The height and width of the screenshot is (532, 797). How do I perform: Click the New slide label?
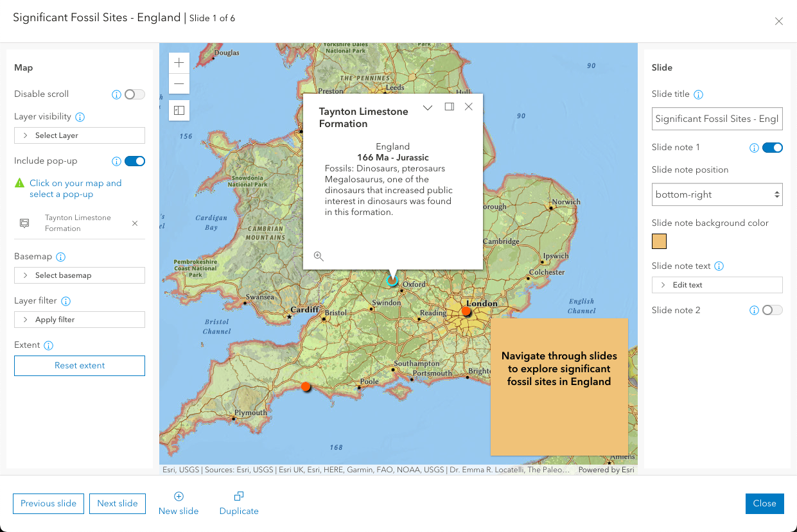179,511
